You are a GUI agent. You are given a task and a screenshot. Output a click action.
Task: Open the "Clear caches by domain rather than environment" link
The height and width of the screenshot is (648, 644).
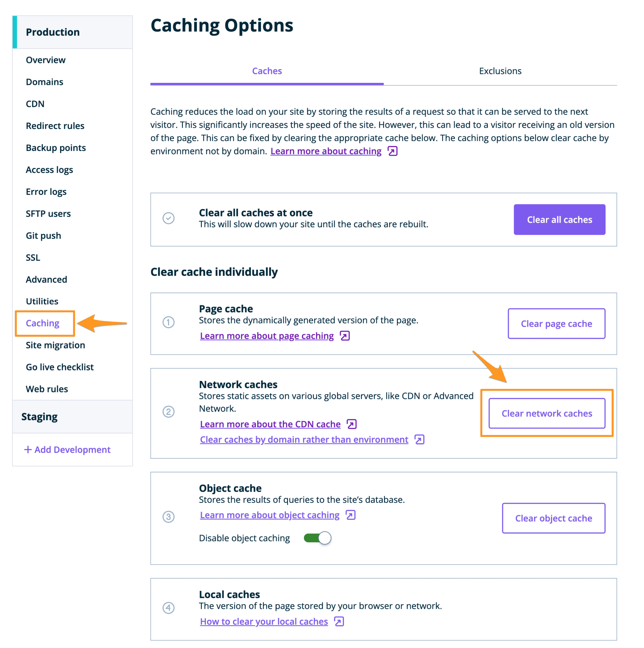(303, 439)
